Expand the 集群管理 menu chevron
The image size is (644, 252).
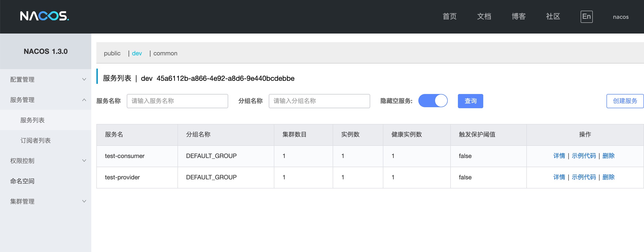pos(84,201)
